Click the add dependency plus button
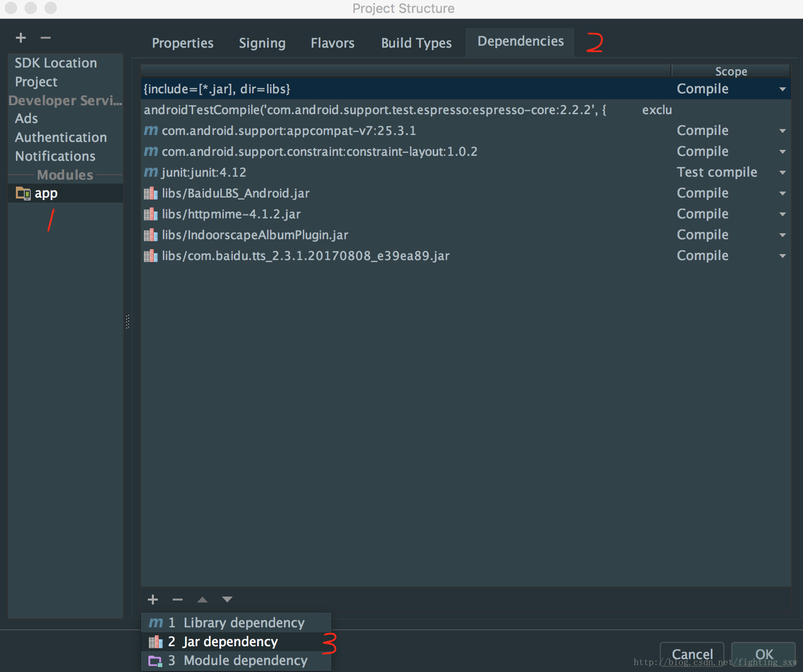 click(x=153, y=600)
